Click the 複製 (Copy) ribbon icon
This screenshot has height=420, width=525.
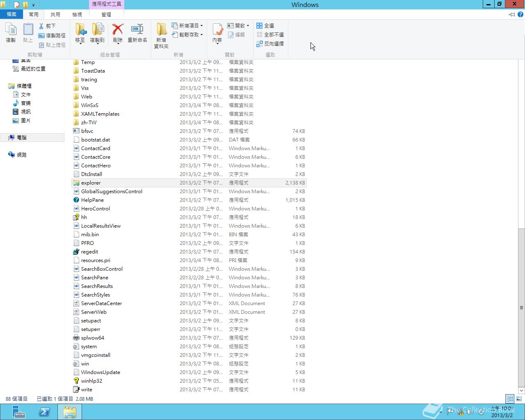click(x=11, y=33)
